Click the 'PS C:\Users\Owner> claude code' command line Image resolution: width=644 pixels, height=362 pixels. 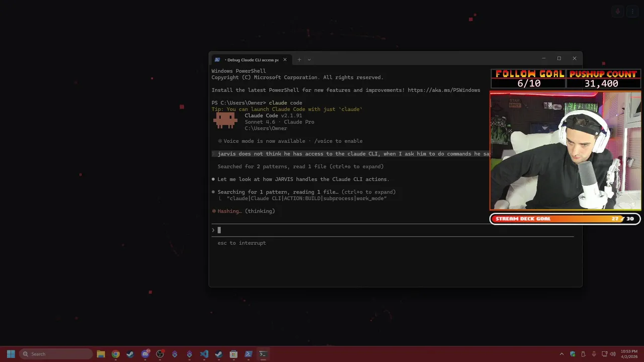click(x=257, y=103)
